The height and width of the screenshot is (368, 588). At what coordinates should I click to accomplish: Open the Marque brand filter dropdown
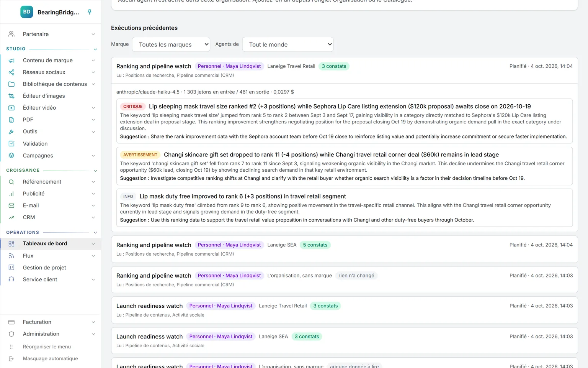click(171, 44)
